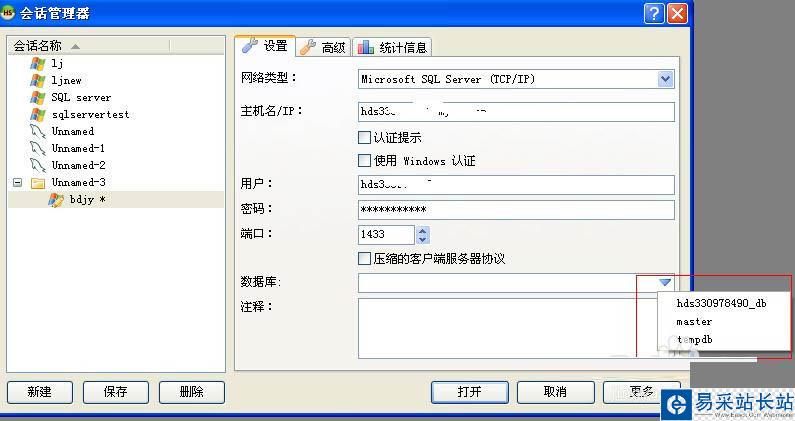The image size is (795, 421).
Task: Choose hds330978490_db from database list
Action: [x=721, y=303]
